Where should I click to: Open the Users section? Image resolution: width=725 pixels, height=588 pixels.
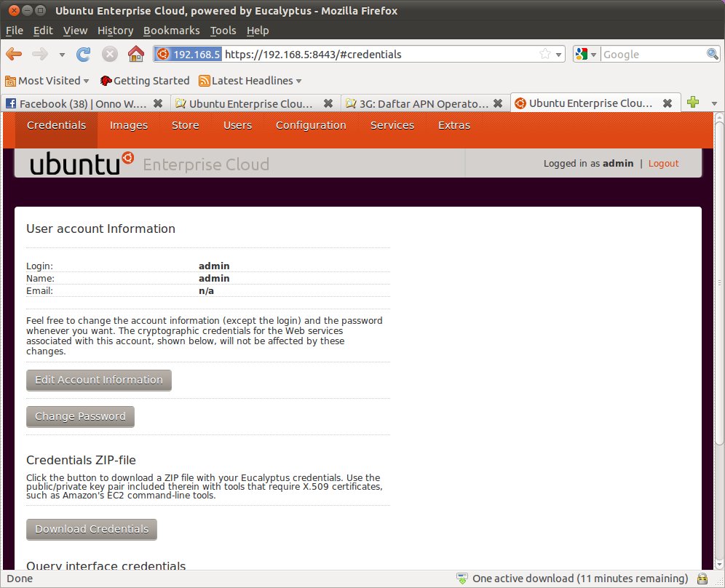tap(237, 125)
